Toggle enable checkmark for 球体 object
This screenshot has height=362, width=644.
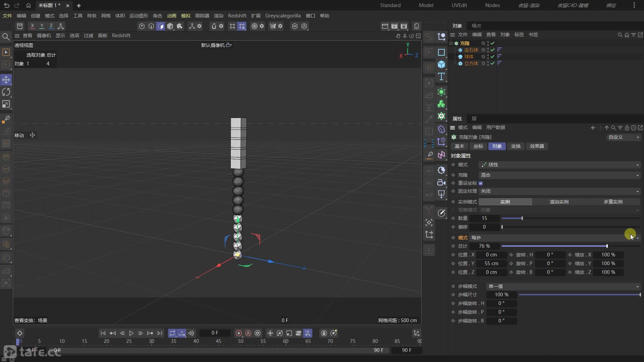coord(492,57)
